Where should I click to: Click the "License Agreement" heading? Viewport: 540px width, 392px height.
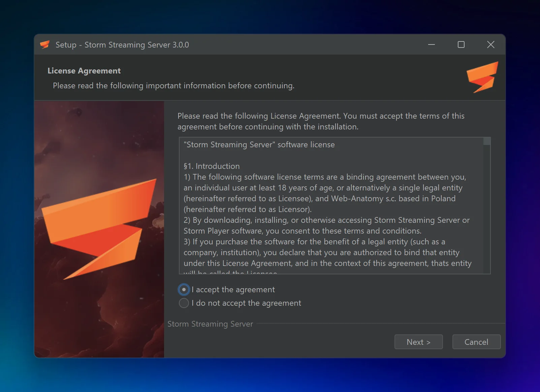[x=84, y=71]
